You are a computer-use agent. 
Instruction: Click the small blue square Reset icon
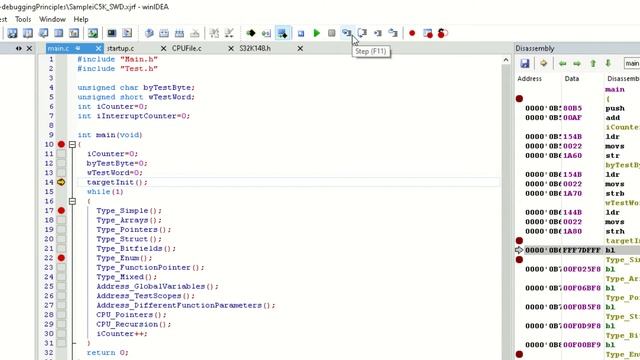point(301,33)
